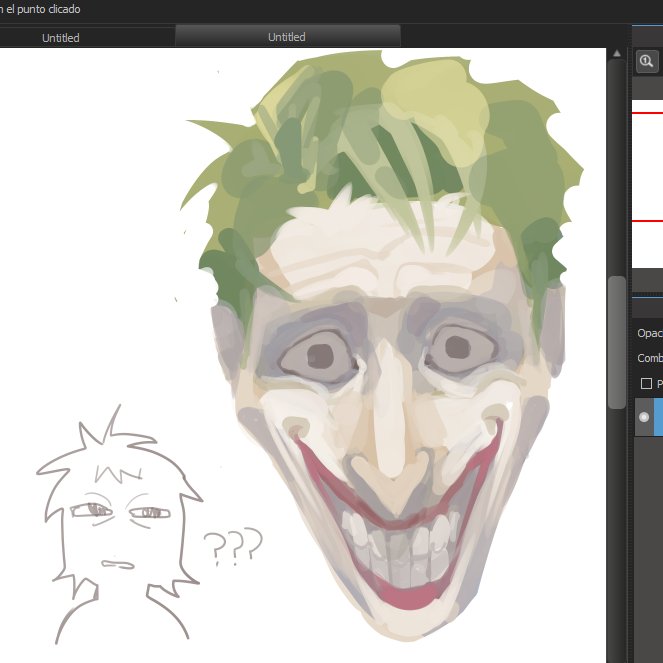Click the Comb blend mode label

pos(649,358)
